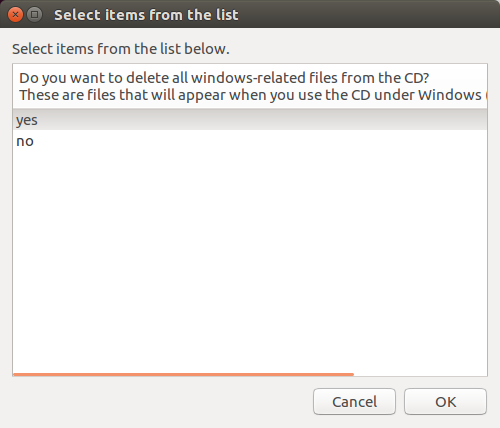Confirm the selection with OK
The image size is (500, 428).
[x=445, y=402]
